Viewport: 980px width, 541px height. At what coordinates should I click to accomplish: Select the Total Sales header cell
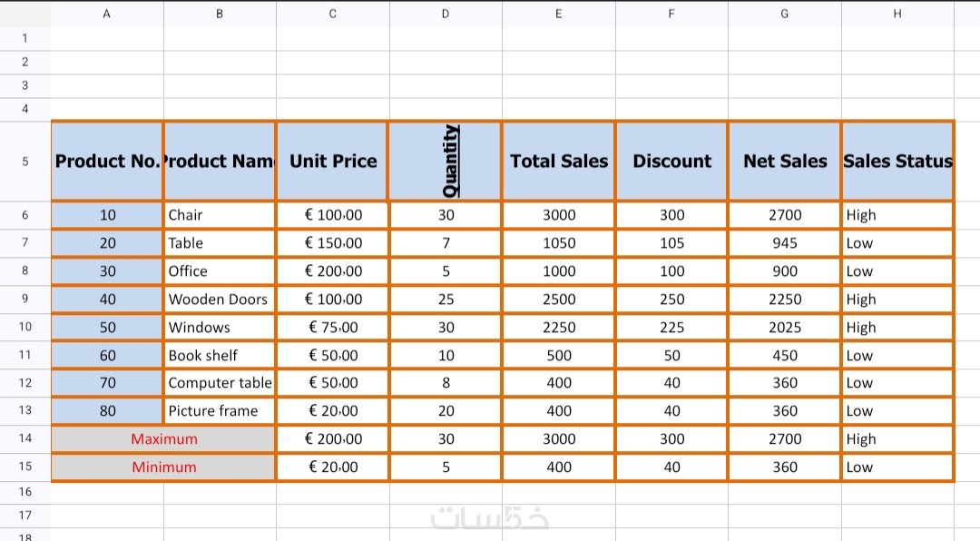tap(559, 161)
